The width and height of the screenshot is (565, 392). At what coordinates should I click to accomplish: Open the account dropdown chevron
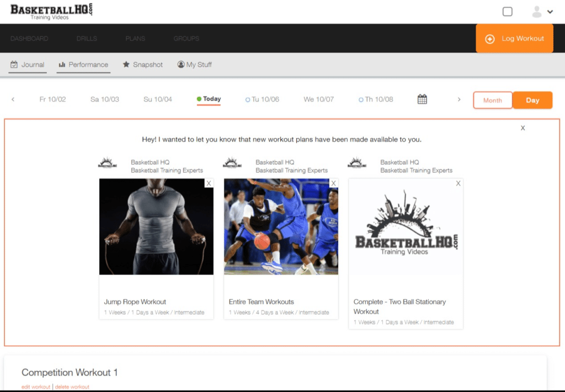(x=550, y=11)
